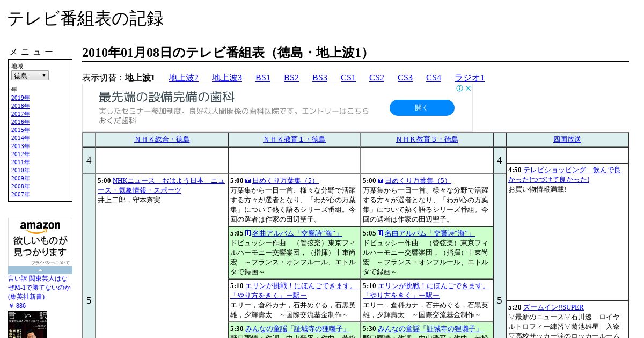Viewport: 644px width, 338px height.
Task: Switch to the ラジオ1 listing
Action: click(x=470, y=78)
